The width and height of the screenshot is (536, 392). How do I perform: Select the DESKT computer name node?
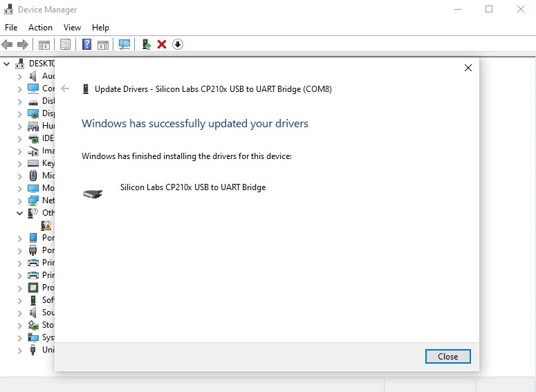click(41, 64)
